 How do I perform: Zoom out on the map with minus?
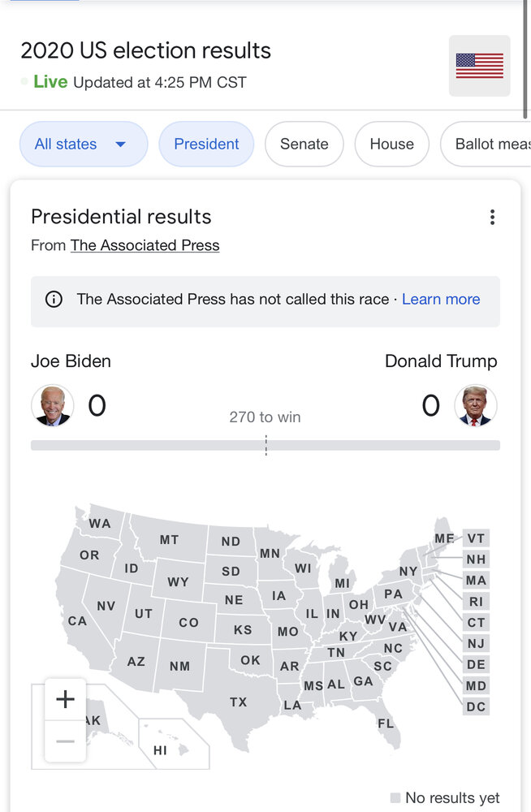tap(65, 741)
